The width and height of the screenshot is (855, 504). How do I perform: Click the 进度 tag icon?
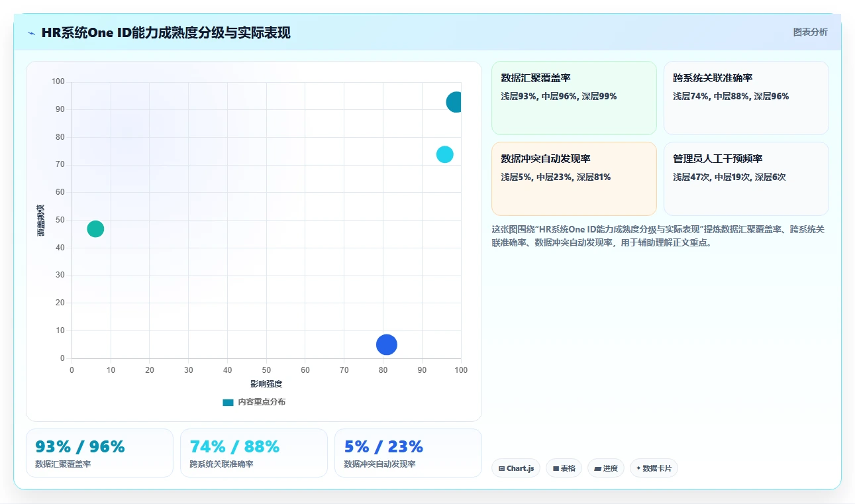[597, 469]
